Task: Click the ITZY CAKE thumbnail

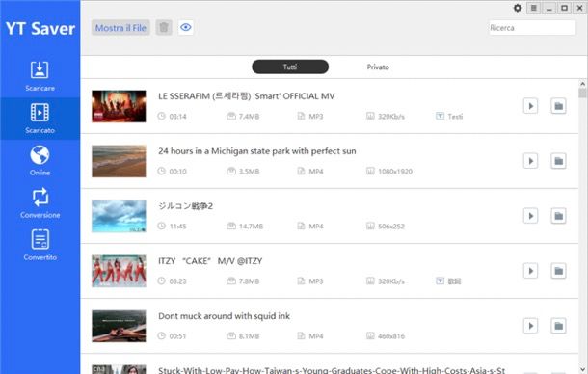Action: tap(119, 271)
